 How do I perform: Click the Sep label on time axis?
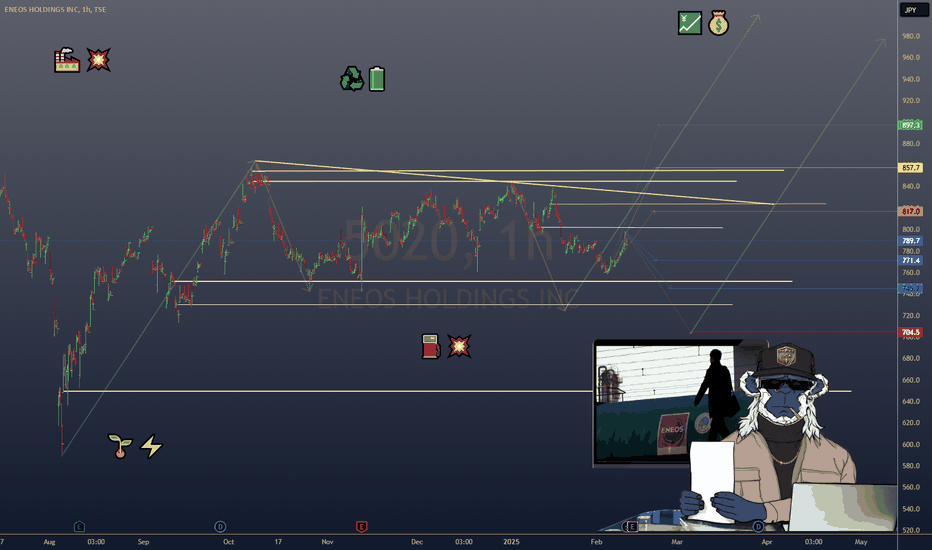143,542
